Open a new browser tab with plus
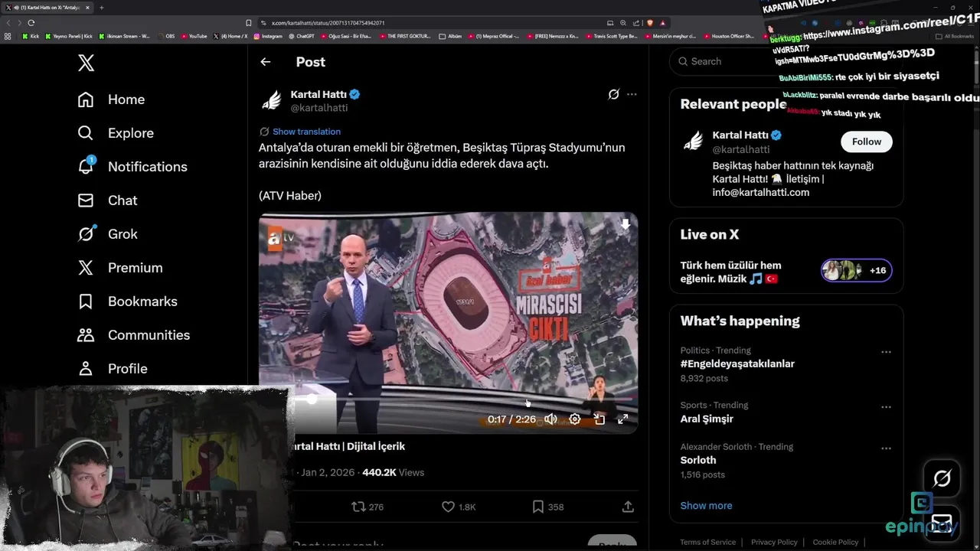980x551 pixels. coord(101,8)
